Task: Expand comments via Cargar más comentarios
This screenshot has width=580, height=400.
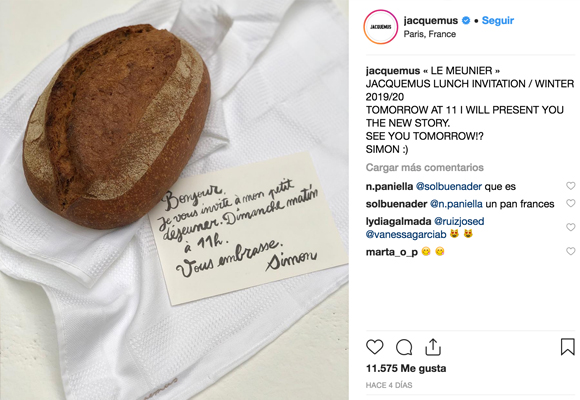Action: [x=425, y=168]
